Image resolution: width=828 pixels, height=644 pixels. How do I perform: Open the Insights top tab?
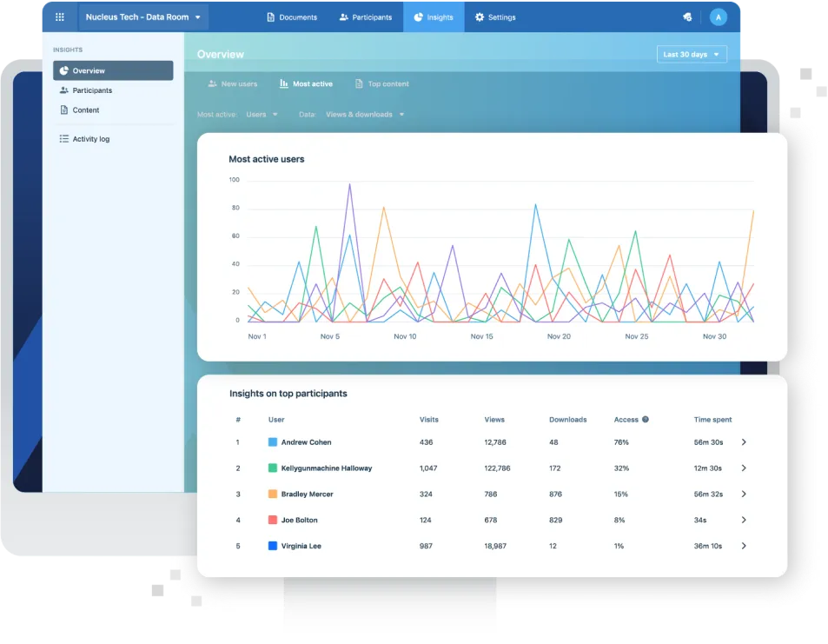click(434, 17)
